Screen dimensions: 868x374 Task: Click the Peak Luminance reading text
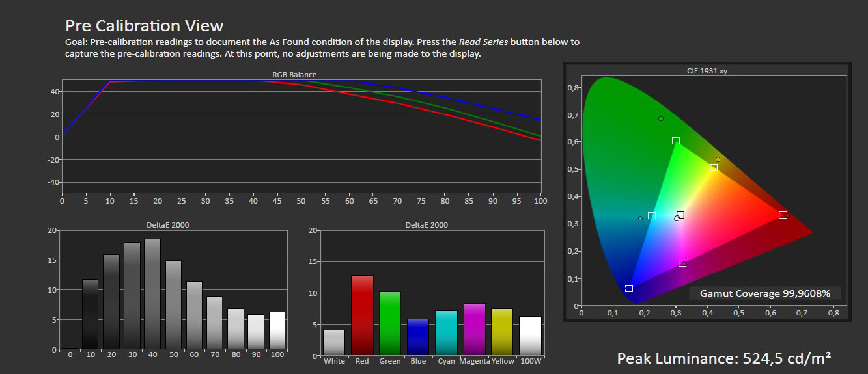click(724, 358)
